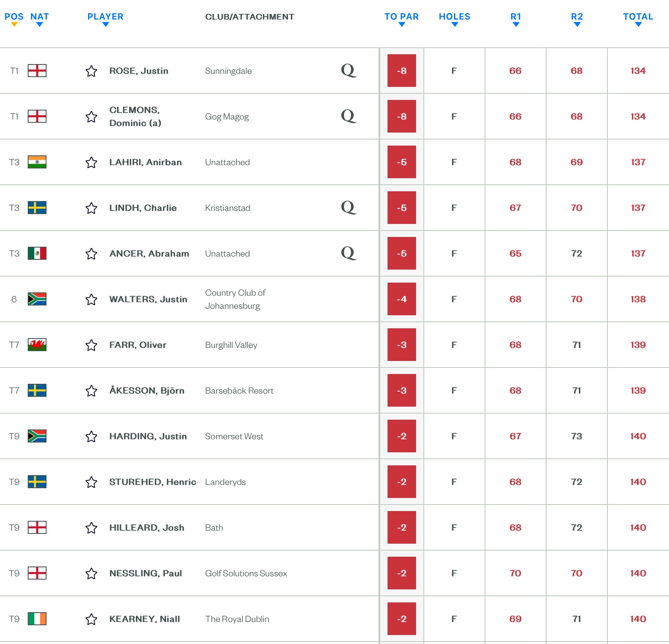This screenshot has width=669, height=644.
Task: Click the Mexico flag beside Abraham Ancer
Action: 37,253
